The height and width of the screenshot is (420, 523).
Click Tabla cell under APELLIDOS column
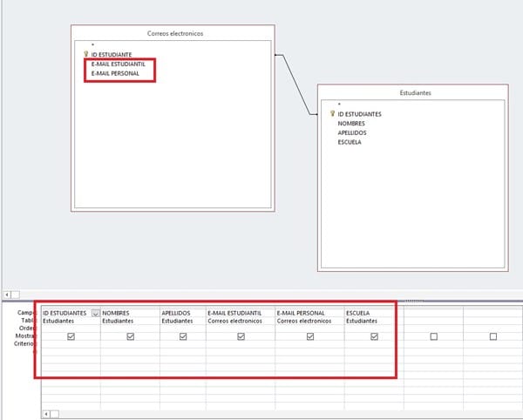click(x=183, y=321)
